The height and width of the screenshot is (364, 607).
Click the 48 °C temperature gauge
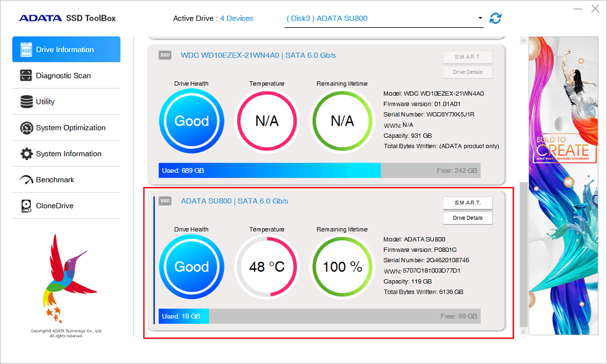point(266,266)
